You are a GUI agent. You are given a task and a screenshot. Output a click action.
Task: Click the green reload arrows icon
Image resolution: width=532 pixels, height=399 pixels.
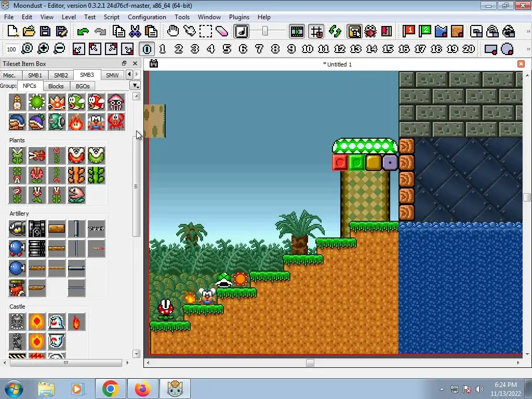click(x=335, y=32)
